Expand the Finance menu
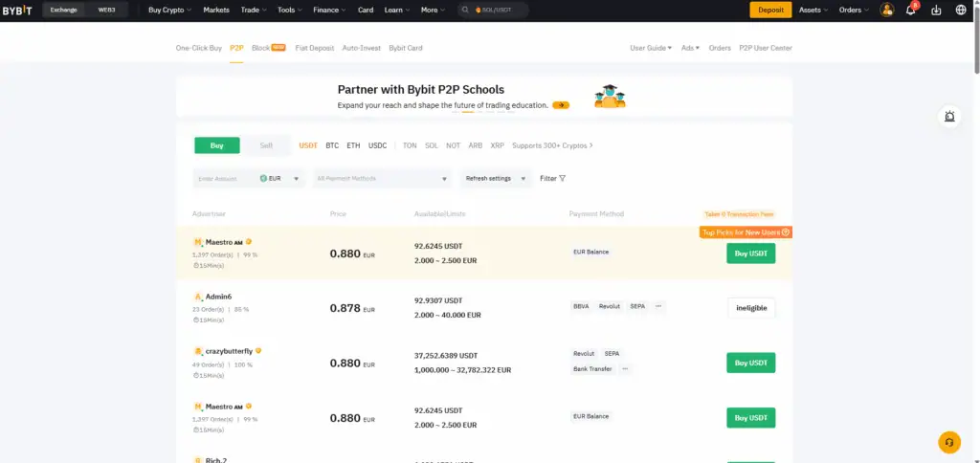Screen dimensions: 980x463 point(330,10)
